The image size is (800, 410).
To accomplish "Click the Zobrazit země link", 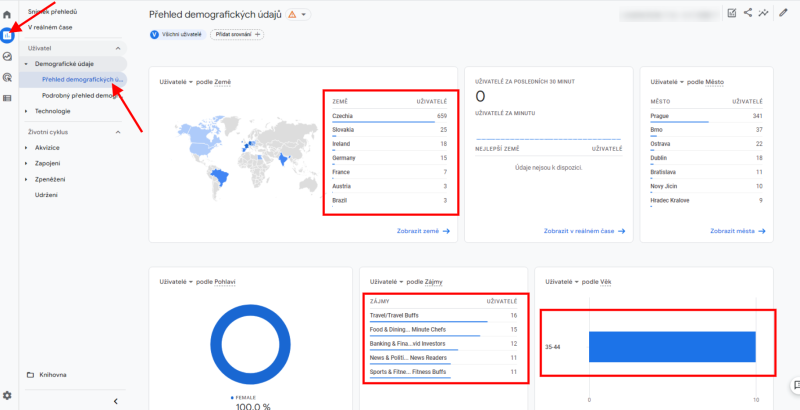I will click(x=422, y=230).
